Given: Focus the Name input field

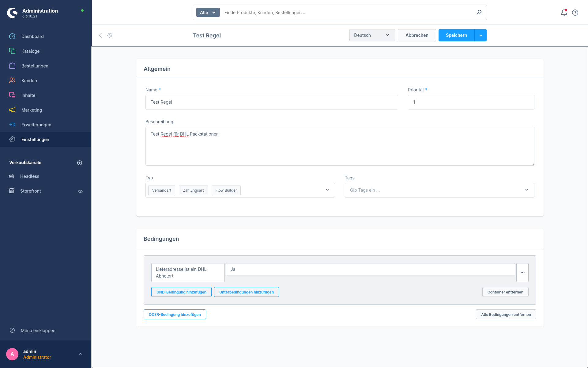Looking at the screenshot, I should click(272, 102).
